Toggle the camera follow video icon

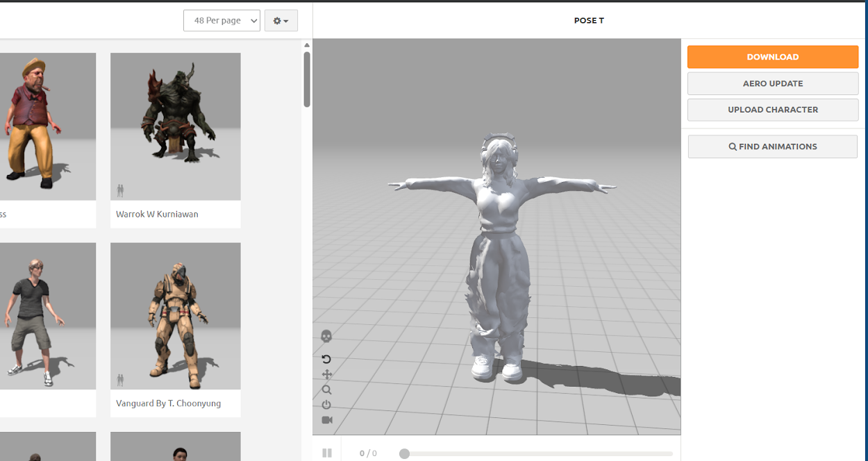[x=327, y=420]
